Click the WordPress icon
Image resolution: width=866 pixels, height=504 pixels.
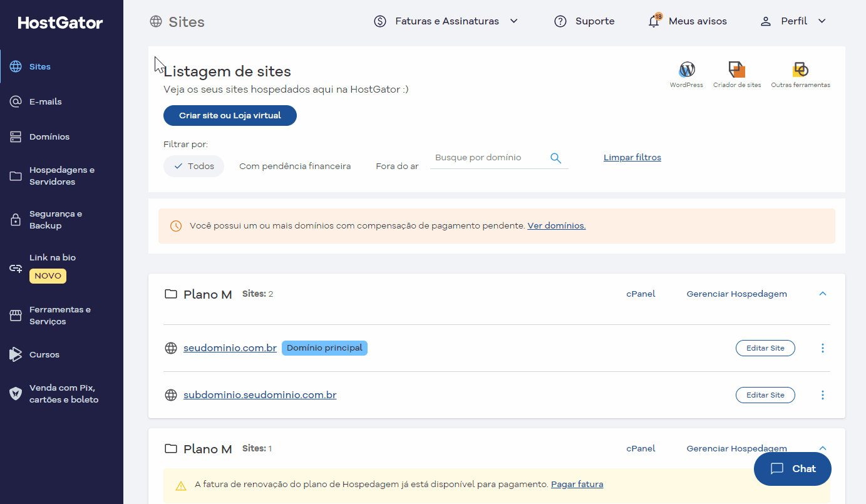point(687,69)
